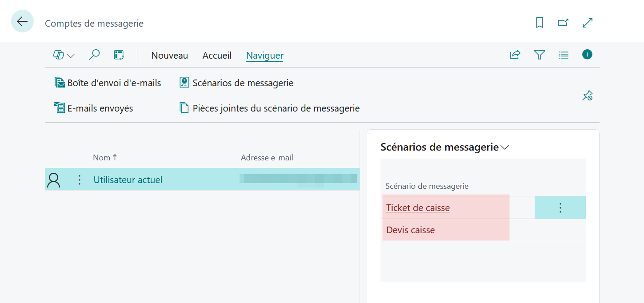644x303 pixels.
Task: Toggle the FactBox information icon
Action: point(587,54)
